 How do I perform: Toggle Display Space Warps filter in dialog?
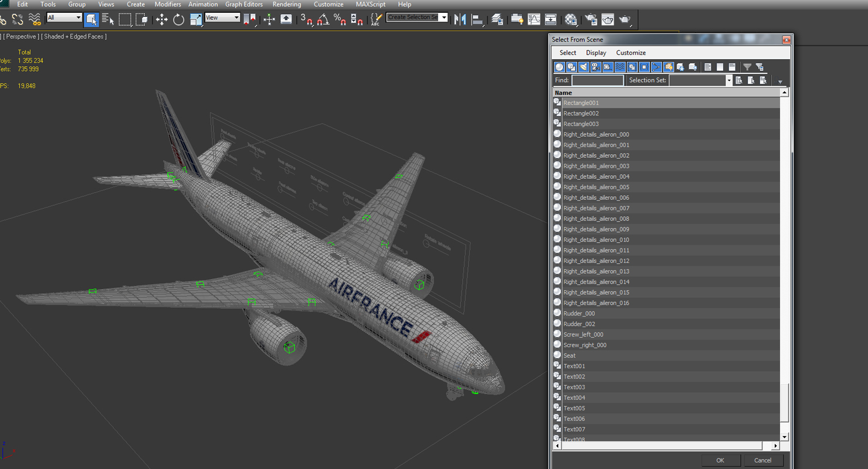[620, 67]
